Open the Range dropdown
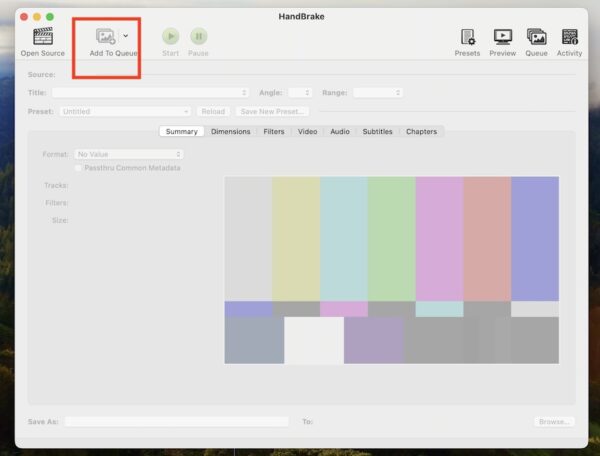Screen dimensions: 600x456 (378, 92)
